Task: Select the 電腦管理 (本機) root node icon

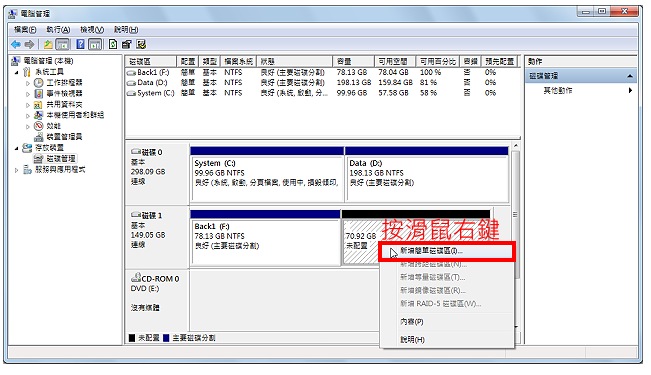Action: pos(15,61)
